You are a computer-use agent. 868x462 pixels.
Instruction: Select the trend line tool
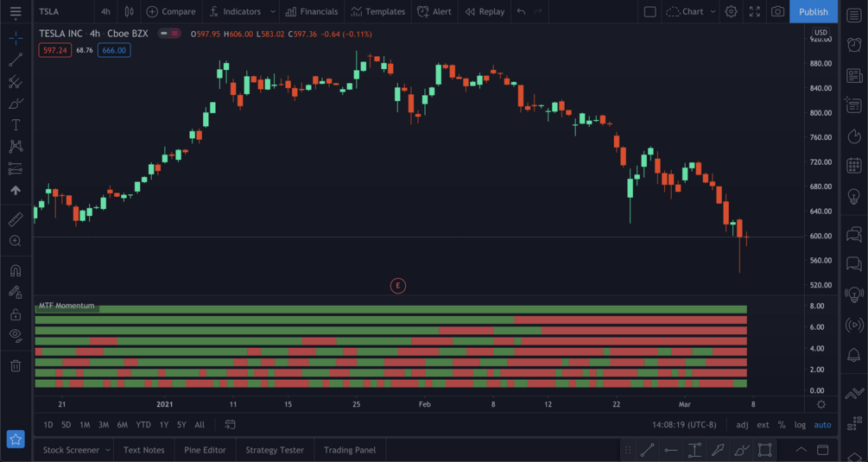tap(16, 60)
